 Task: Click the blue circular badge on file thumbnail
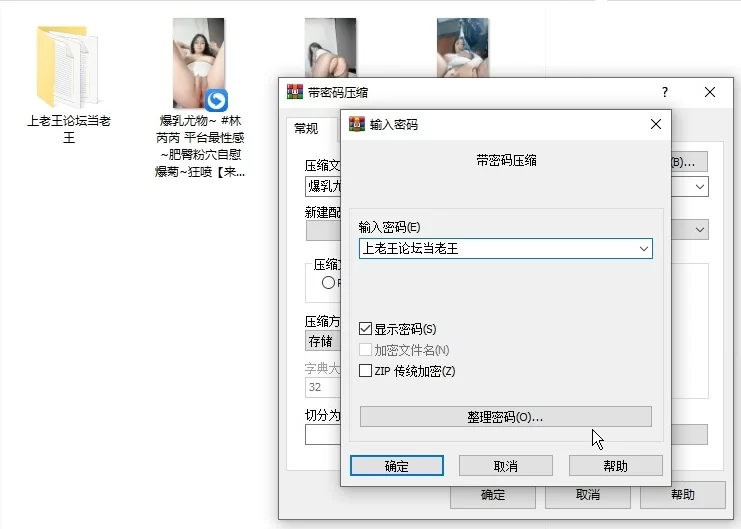216,100
